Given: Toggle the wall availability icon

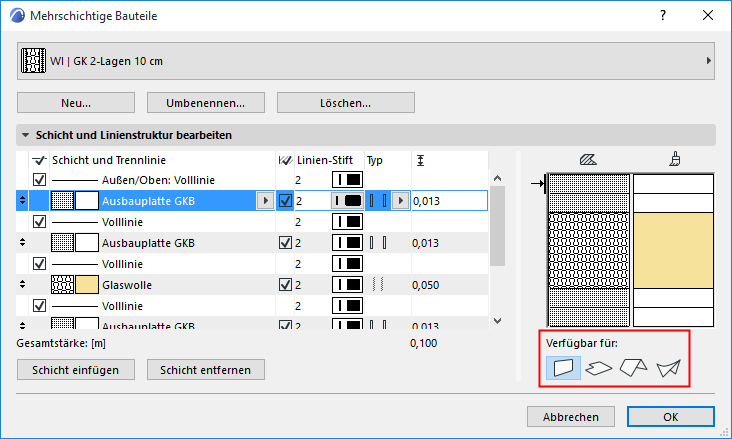Looking at the screenshot, I should 565,368.
